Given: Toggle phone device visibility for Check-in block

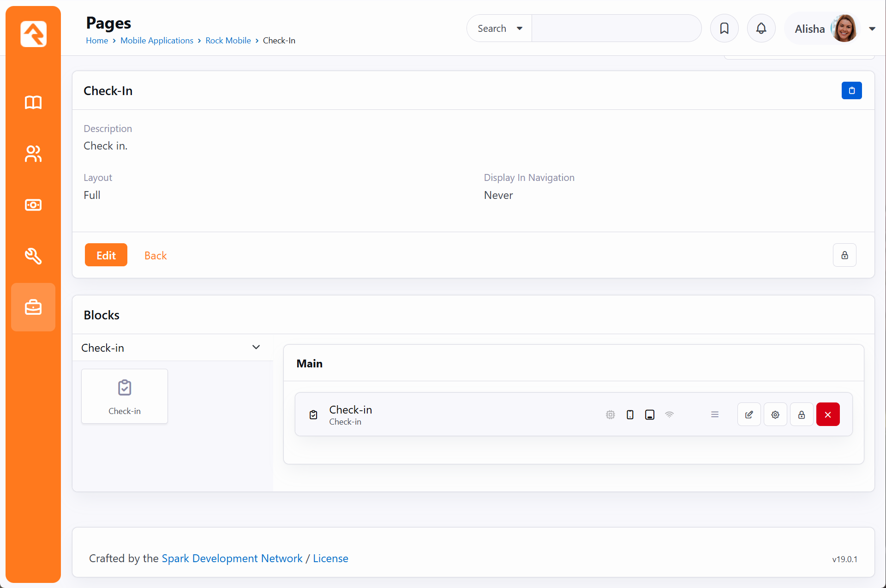Looking at the screenshot, I should pos(630,414).
